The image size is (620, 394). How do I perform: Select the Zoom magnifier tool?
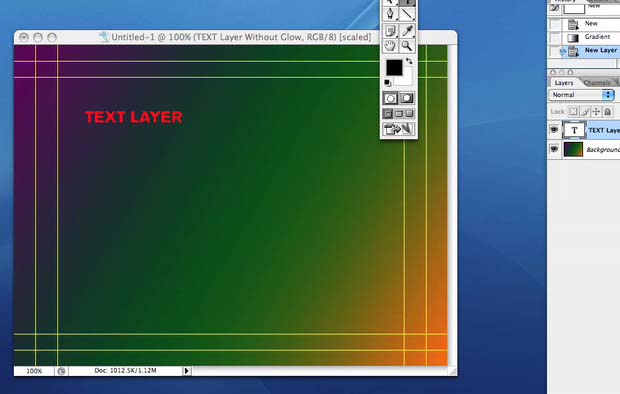(x=407, y=46)
